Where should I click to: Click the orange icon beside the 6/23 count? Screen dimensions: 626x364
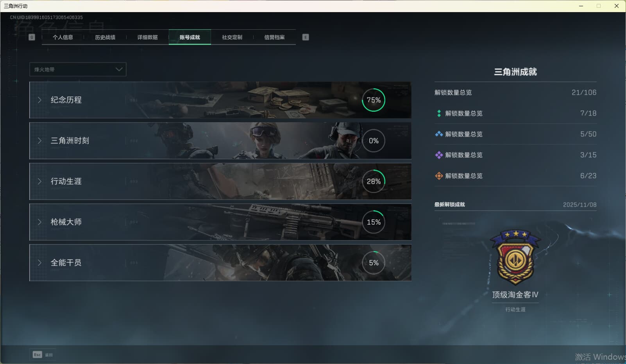439,176
